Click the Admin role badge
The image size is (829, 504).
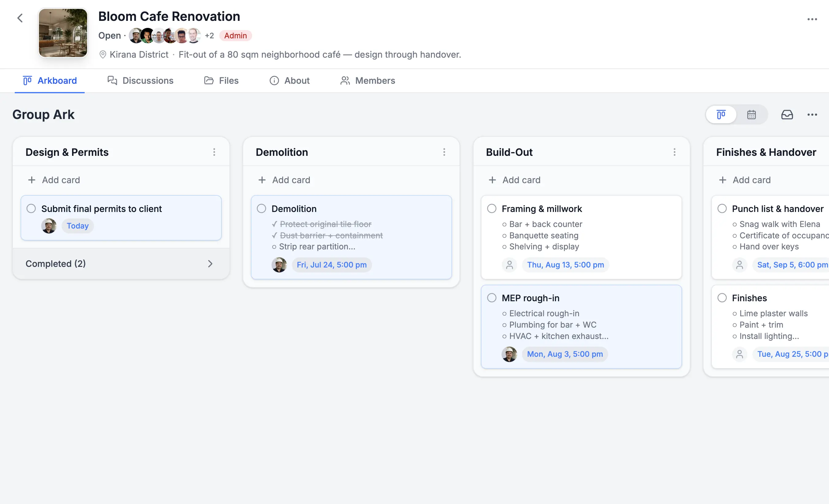(x=236, y=36)
